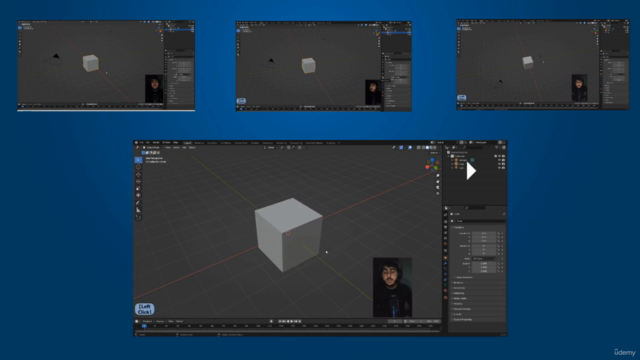640x360 pixels.
Task: Toggle camera view icon in viewport
Action: pyautogui.click(x=438, y=187)
